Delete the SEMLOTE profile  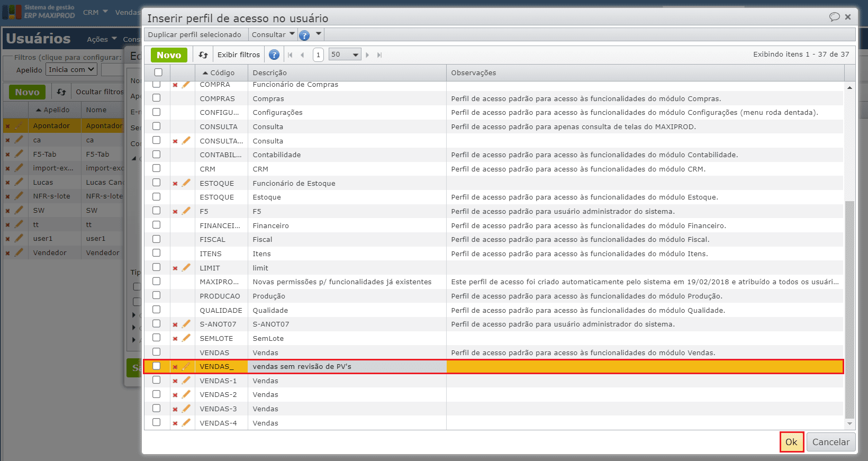[x=175, y=339]
